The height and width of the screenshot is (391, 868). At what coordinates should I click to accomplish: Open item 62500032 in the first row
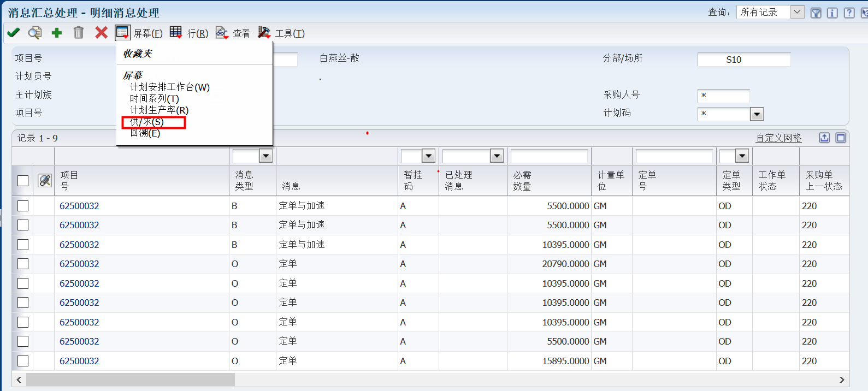[x=80, y=206]
